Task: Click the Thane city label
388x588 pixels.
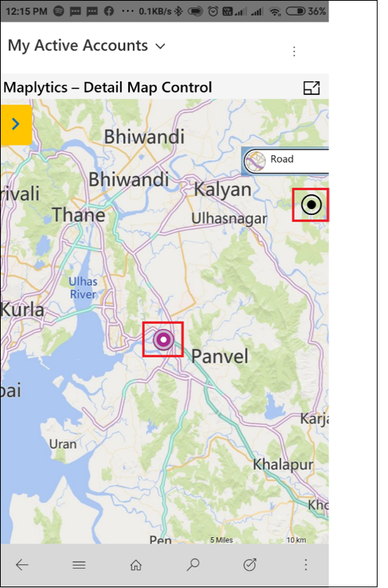Action: point(79,215)
